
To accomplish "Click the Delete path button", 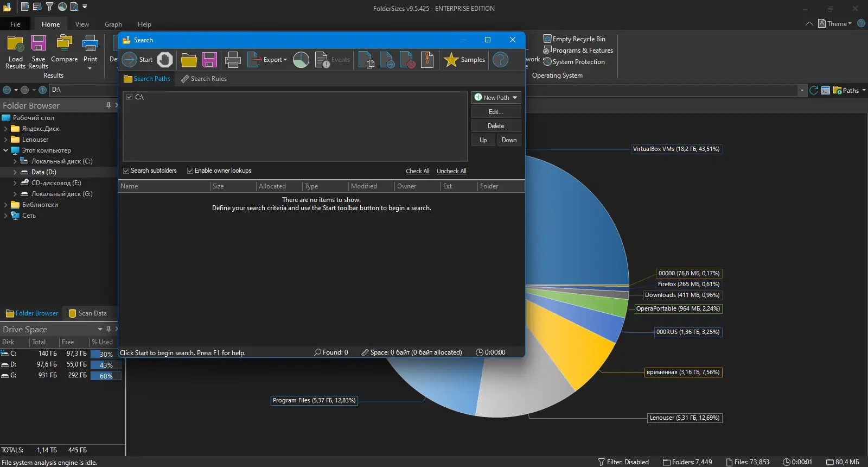I will 496,126.
